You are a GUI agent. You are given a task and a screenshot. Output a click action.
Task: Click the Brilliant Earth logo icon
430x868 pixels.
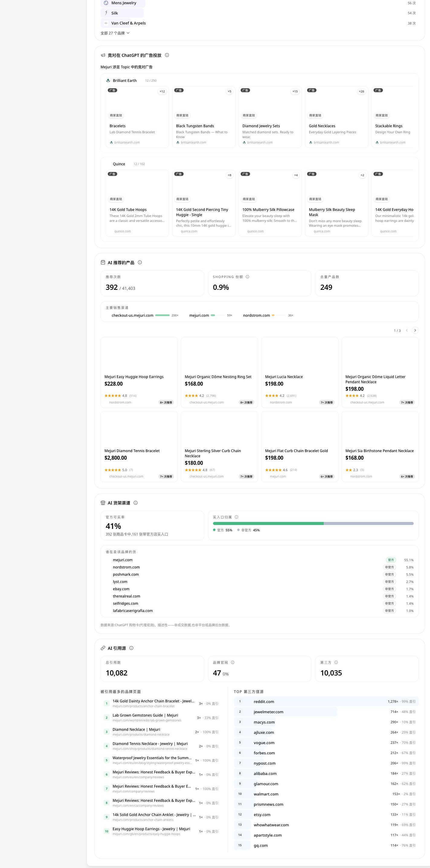click(108, 80)
